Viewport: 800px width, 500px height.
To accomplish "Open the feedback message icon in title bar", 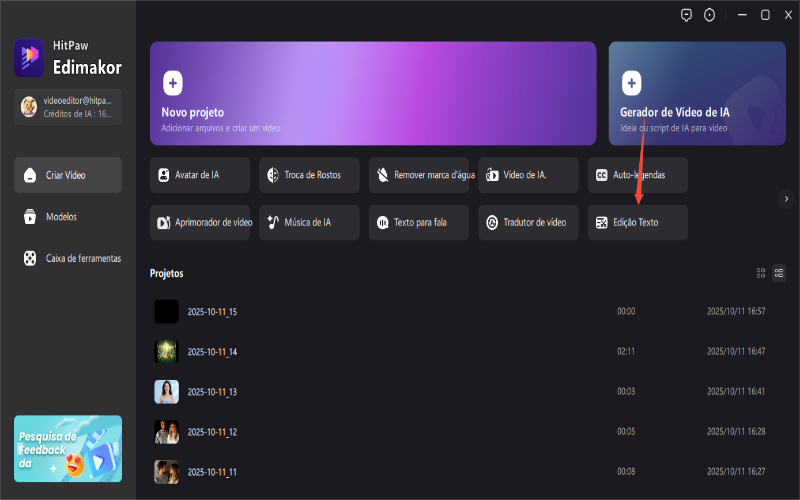I will pos(686,15).
